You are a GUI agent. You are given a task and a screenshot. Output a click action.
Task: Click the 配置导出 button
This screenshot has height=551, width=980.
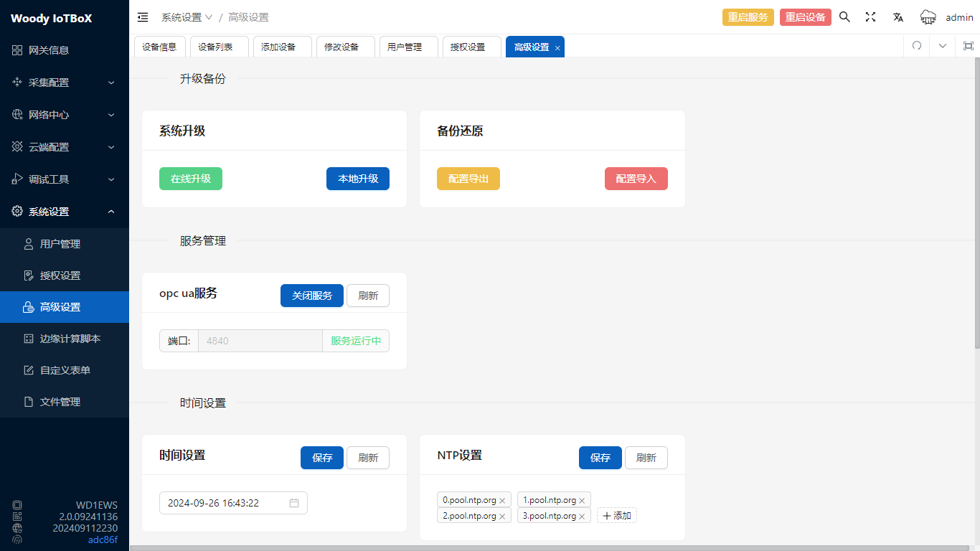468,179
